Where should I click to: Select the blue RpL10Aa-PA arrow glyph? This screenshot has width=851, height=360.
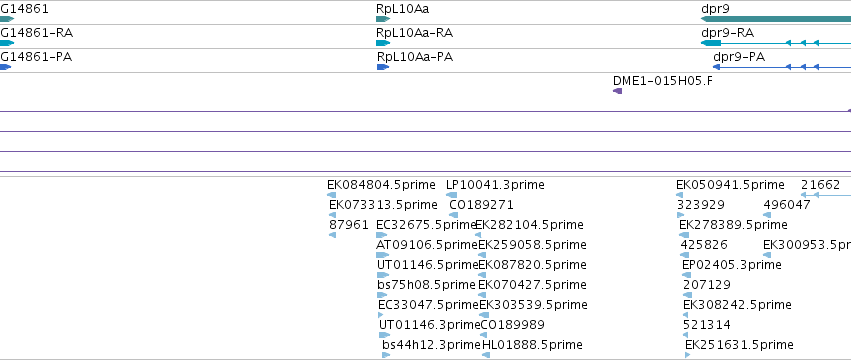pyautogui.click(x=383, y=67)
